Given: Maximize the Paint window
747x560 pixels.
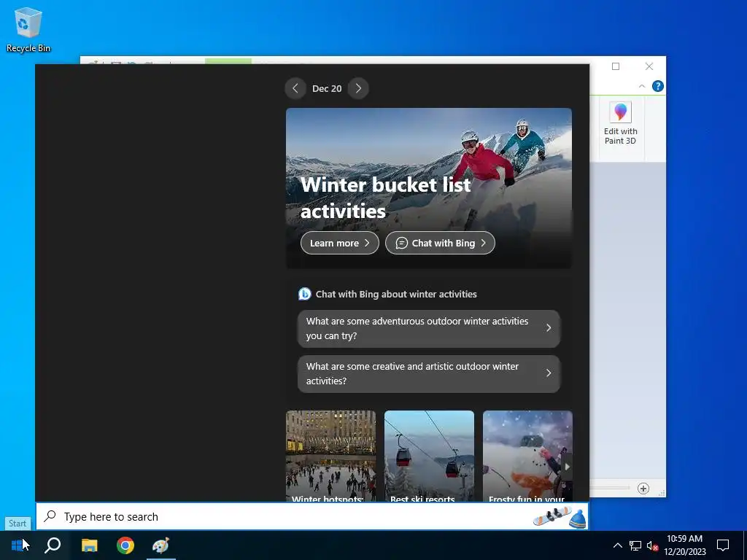Looking at the screenshot, I should click(616, 66).
